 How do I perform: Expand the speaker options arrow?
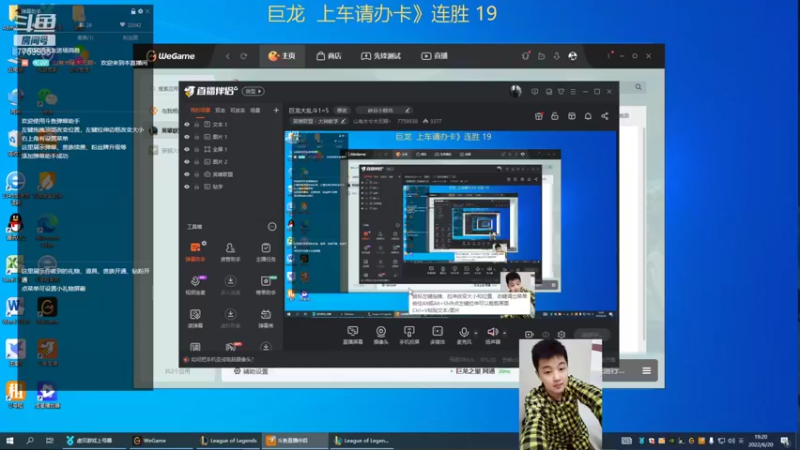[x=505, y=333]
